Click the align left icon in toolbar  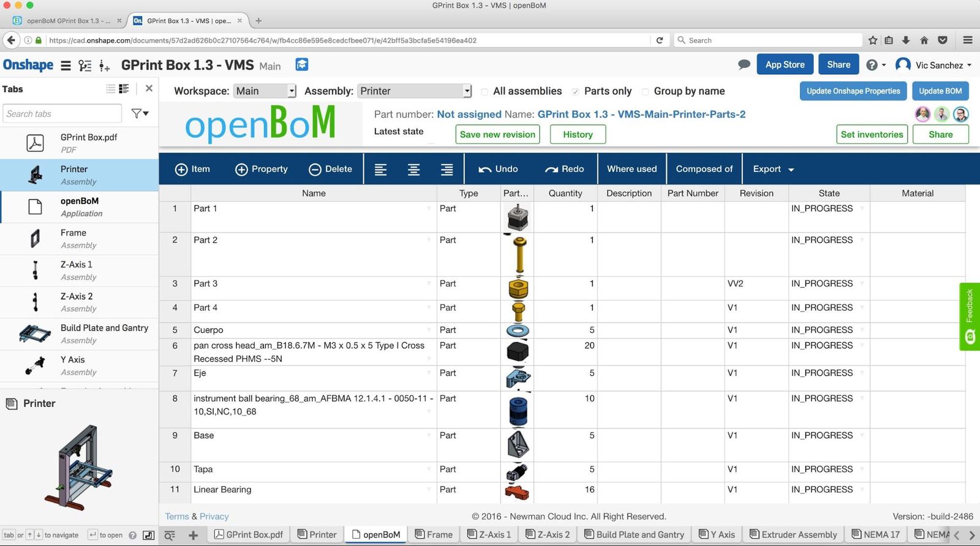380,170
